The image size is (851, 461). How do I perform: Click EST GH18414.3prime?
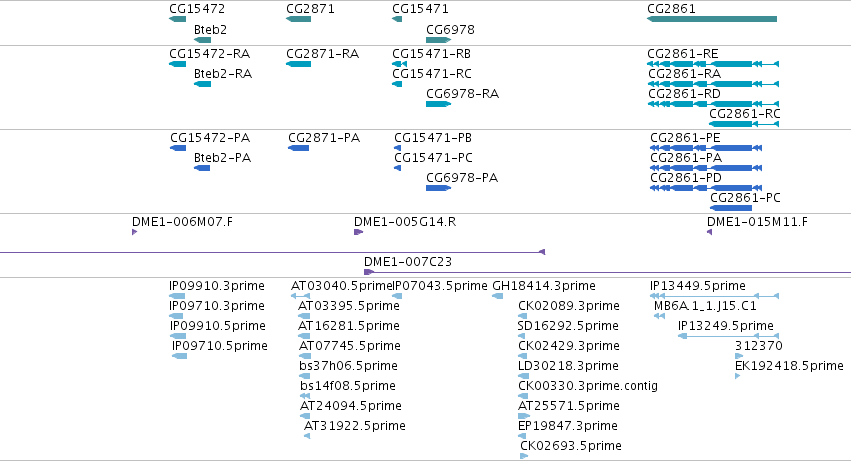tap(544, 286)
